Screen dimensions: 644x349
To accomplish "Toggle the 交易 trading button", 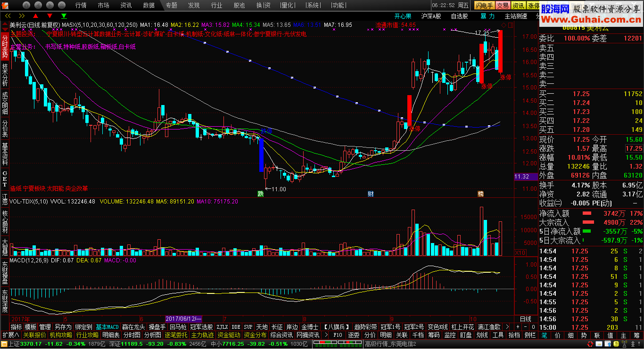I will point(503,6).
